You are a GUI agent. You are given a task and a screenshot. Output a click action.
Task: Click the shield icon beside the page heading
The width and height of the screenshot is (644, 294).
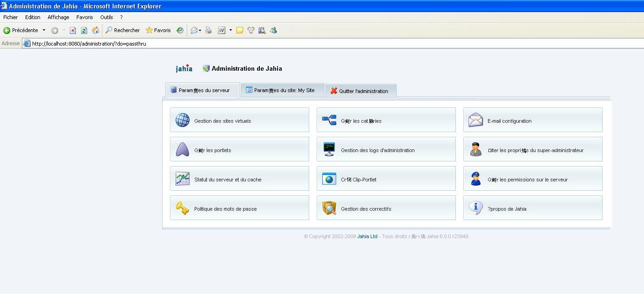(x=206, y=68)
